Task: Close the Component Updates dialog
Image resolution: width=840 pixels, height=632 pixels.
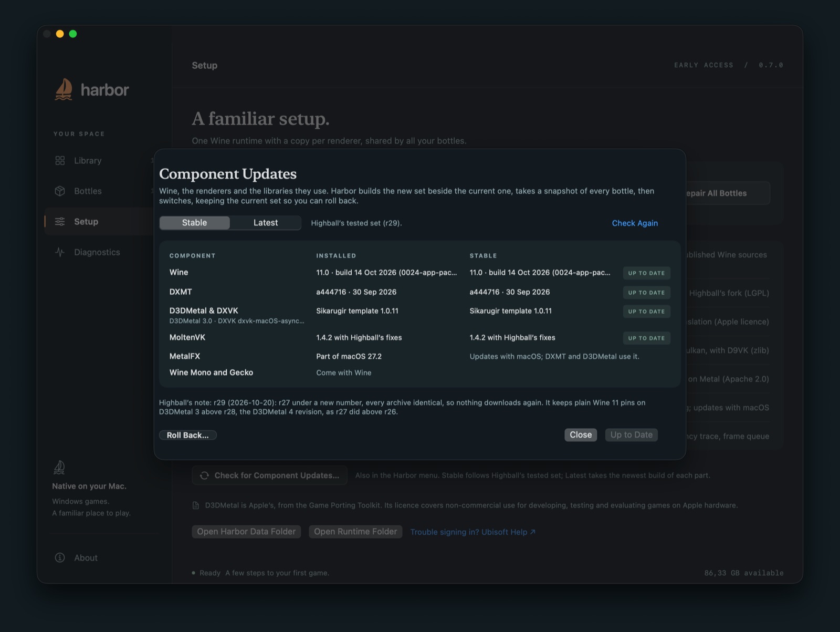Action: 581,434
